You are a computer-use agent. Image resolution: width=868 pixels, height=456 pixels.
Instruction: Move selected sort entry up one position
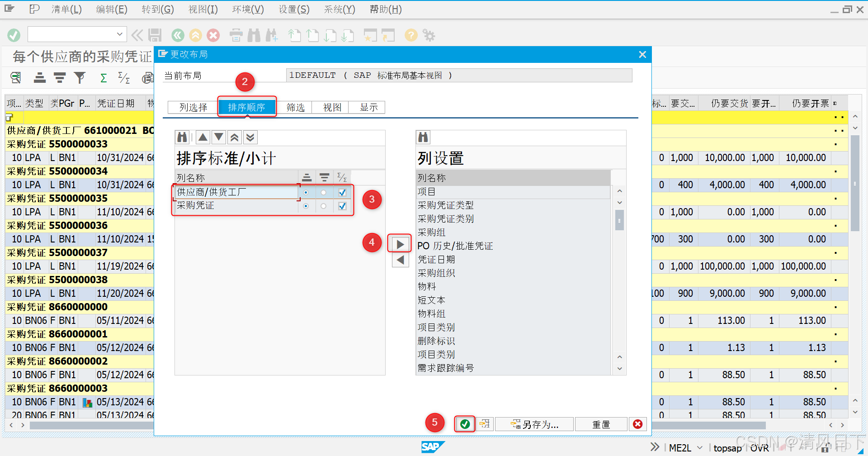point(203,137)
